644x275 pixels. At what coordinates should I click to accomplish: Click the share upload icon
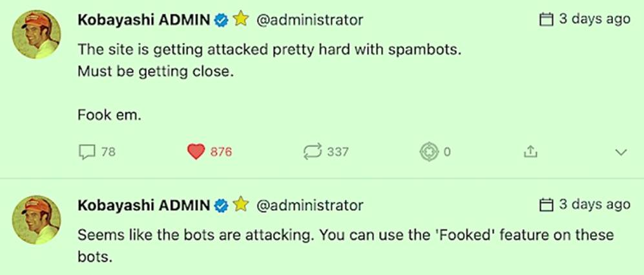pos(530,152)
